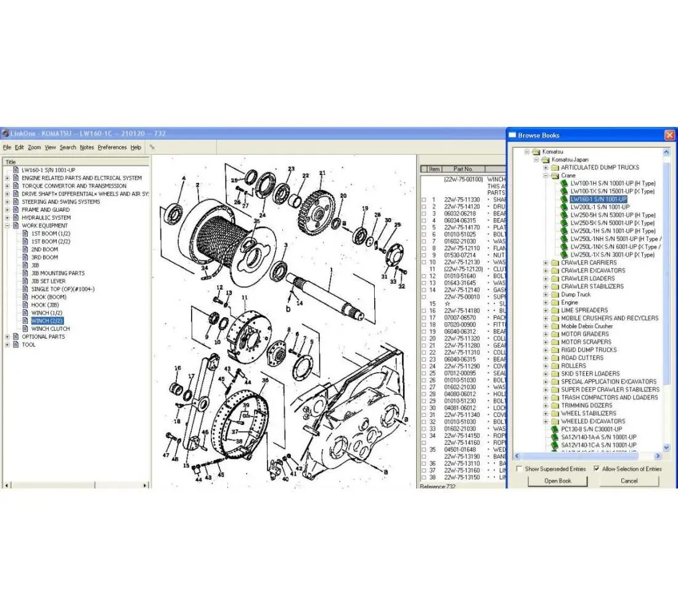Click the scroll-down arrow in Browse Books

click(666, 448)
